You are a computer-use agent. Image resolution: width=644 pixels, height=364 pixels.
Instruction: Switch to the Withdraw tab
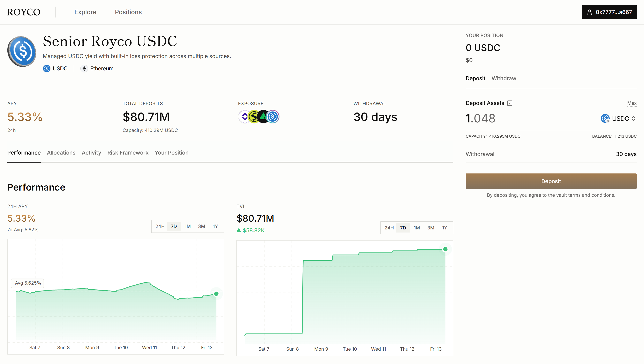pos(503,78)
